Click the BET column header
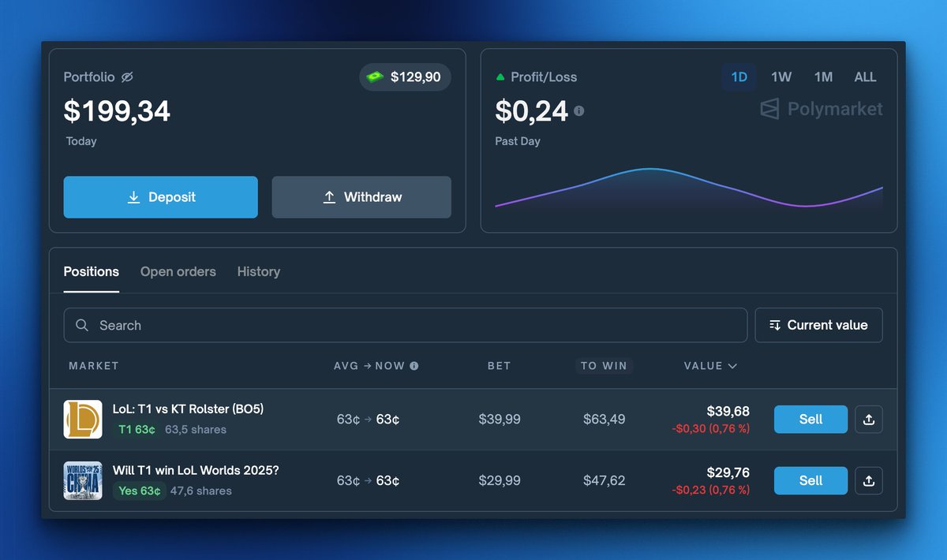This screenshot has width=947, height=560. tap(499, 366)
